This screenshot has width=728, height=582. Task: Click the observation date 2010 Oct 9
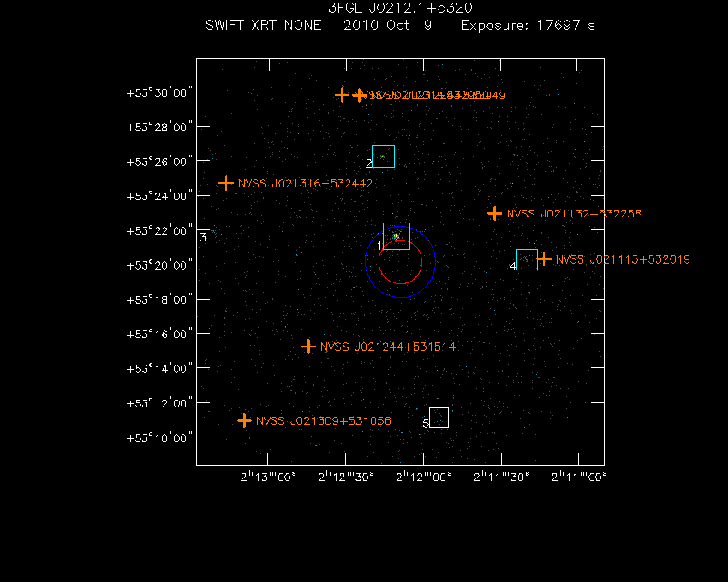coord(388,25)
